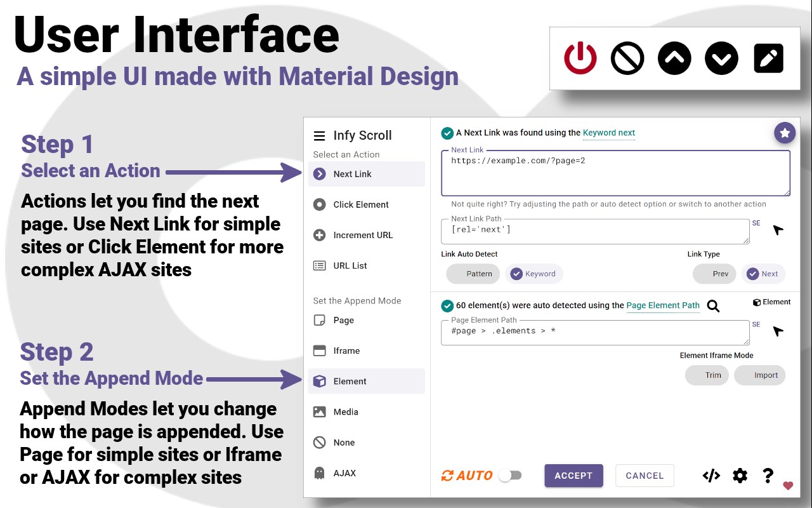Open the code brackets script icon
812x508 pixels.
(711, 476)
